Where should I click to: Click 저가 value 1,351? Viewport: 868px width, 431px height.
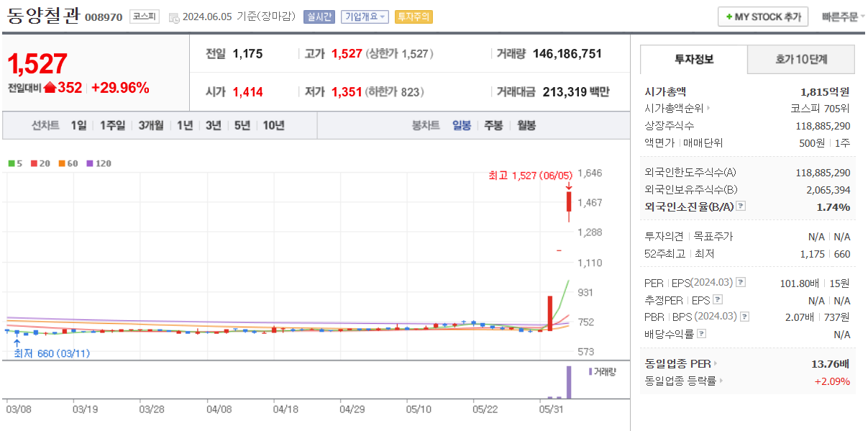click(x=347, y=92)
